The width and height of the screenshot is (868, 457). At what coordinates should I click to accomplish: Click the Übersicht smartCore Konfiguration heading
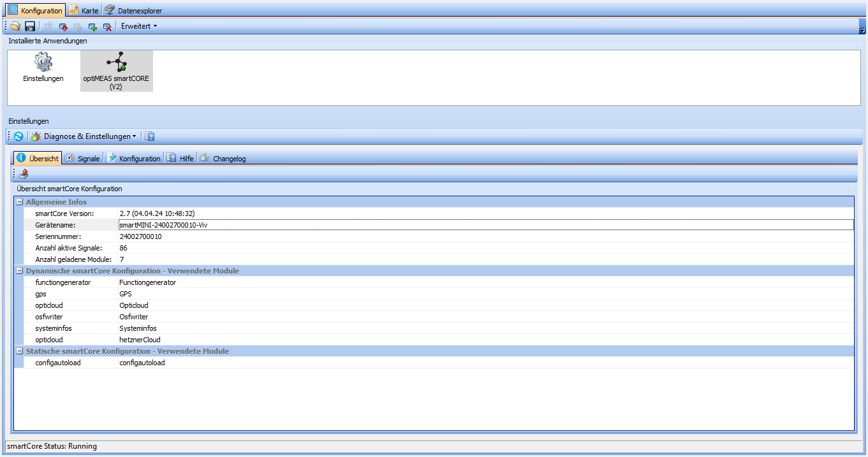[70, 189]
